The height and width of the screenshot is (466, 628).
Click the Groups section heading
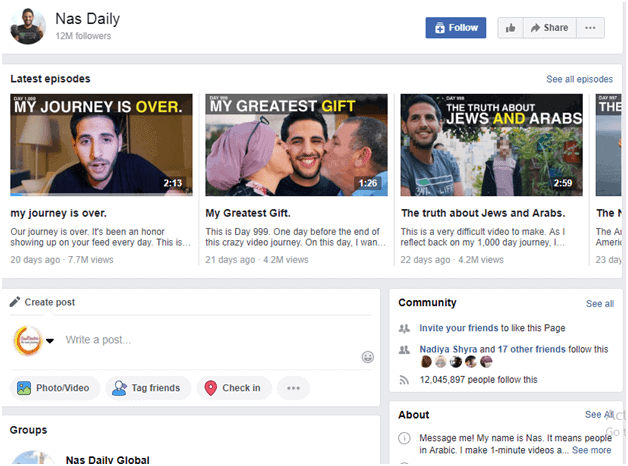coord(28,430)
